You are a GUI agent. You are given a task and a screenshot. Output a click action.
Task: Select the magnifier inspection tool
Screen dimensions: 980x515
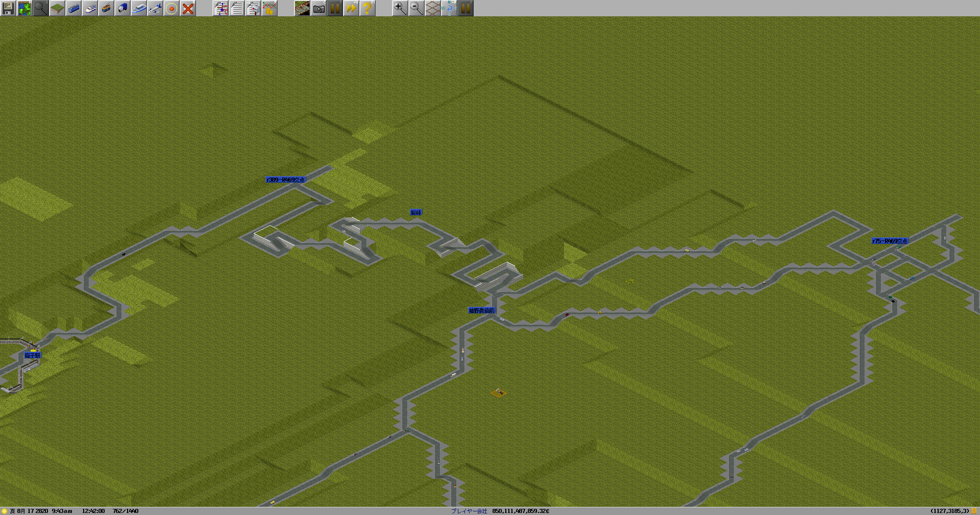[x=41, y=8]
